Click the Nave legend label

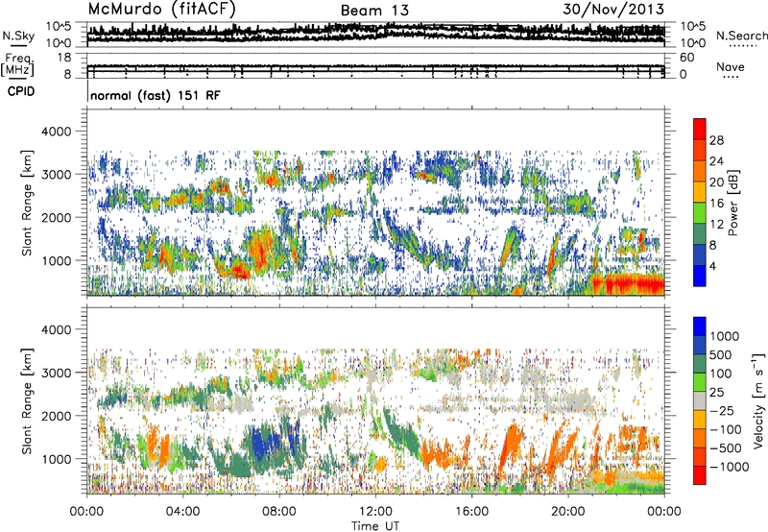[731, 66]
